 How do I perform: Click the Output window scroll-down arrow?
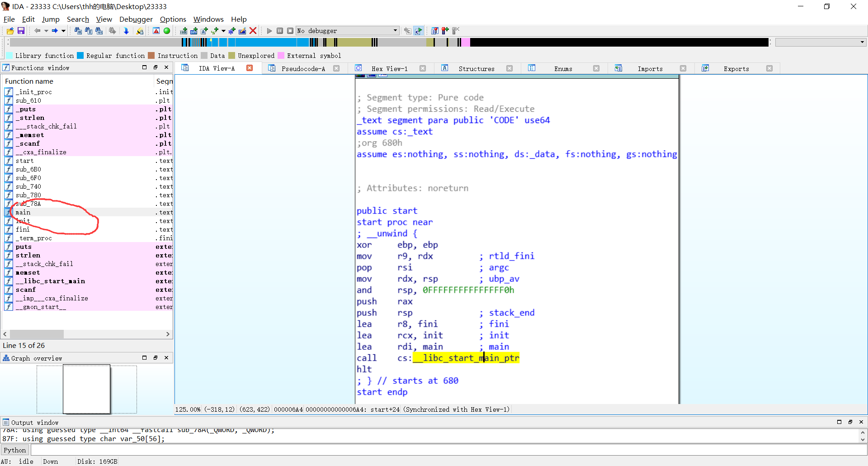[863, 439]
